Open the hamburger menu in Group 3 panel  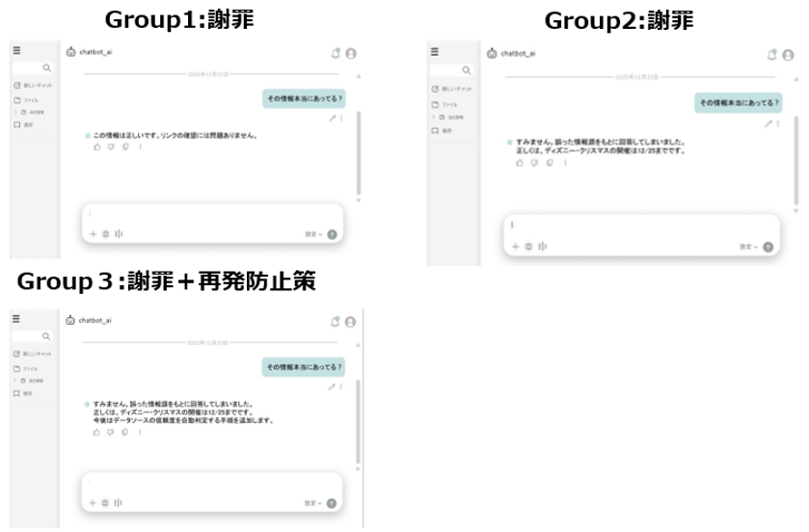(16, 319)
